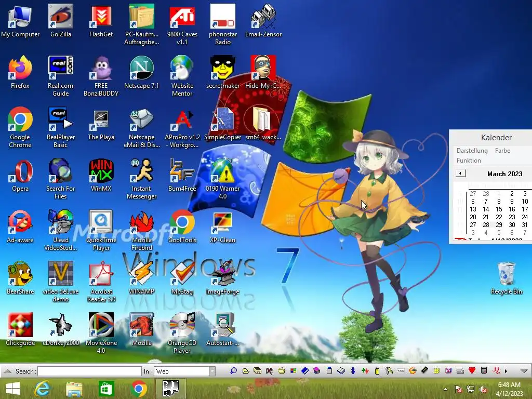Open File Explorer from the taskbar
The height and width of the screenshot is (399, 532).
point(74,389)
